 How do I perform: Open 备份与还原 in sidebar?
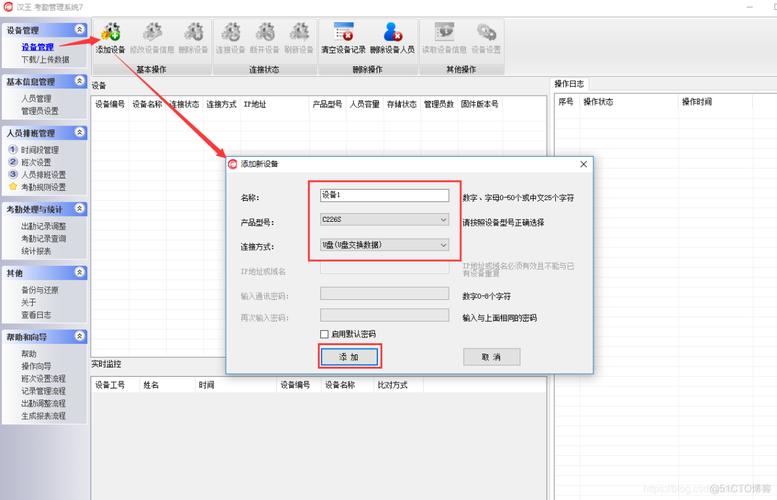click(x=40, y=290)
